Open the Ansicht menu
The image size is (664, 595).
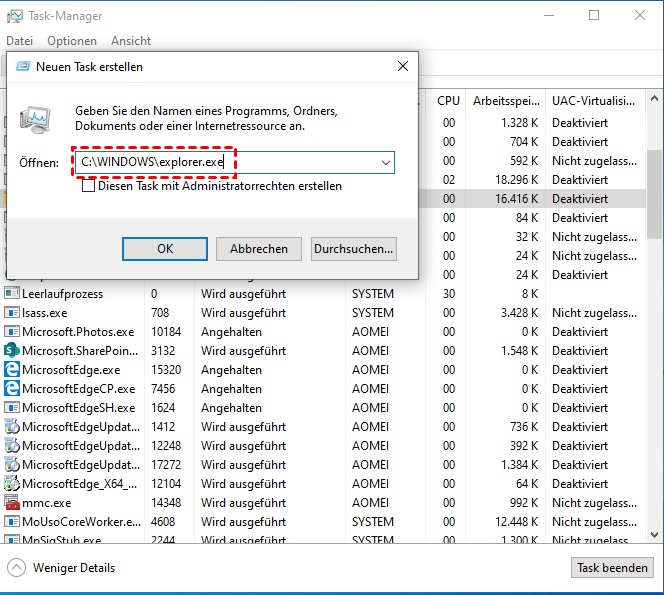[x=131, y=41]
